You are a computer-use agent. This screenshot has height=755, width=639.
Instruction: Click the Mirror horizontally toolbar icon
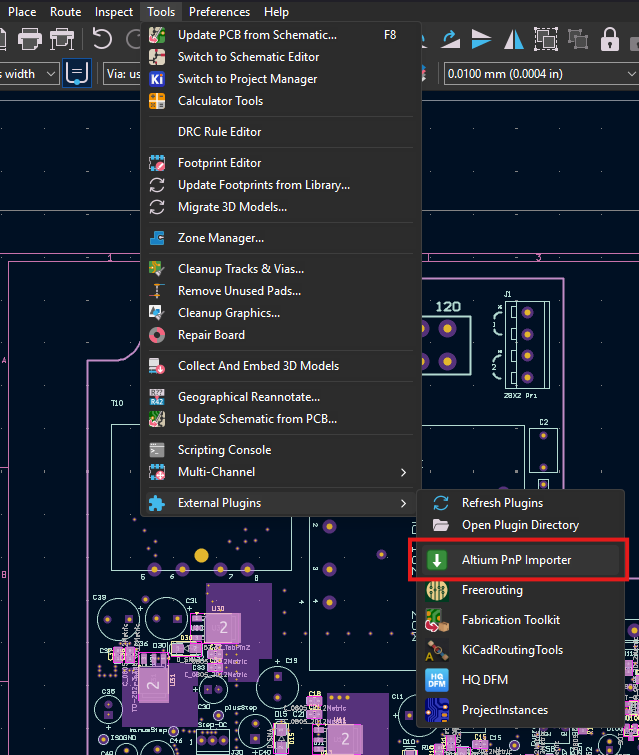[x=513, y=39]
